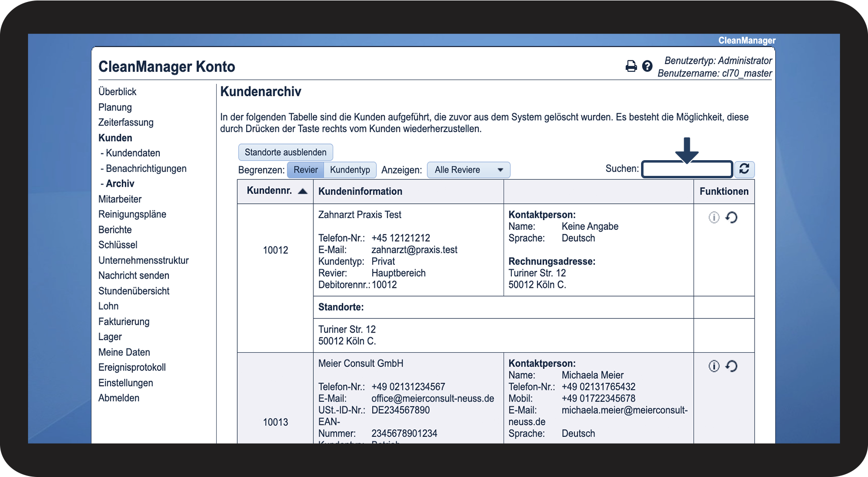Switch filter to Kundentyp
The image size is (868, 477).
350,170
